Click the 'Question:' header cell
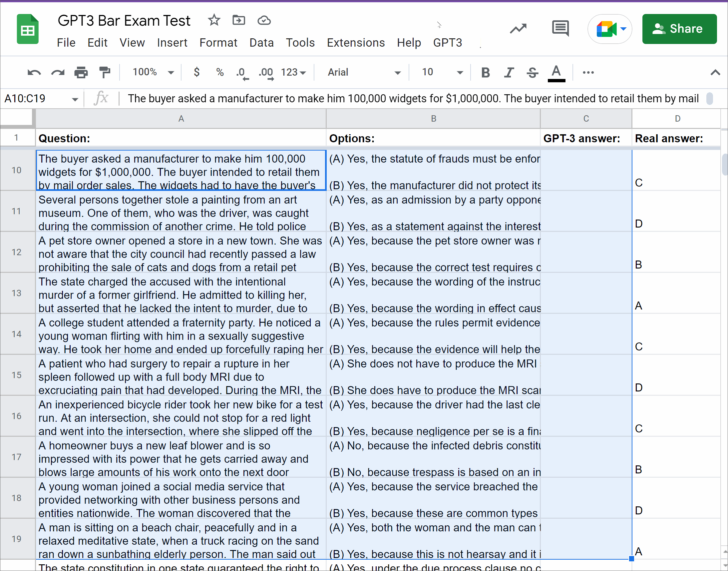 pyautogui.click(x=181, y=138)
